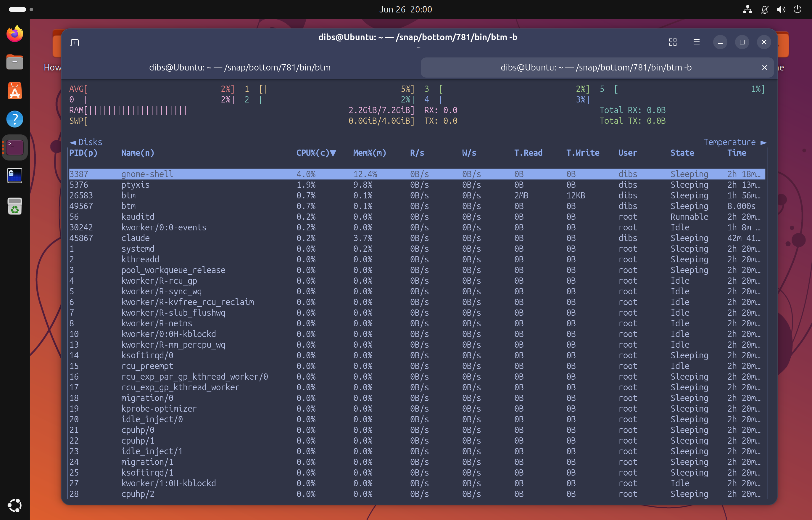
Task: Open the clock showing Jun 26 20:00
Action: pos(405,9)
